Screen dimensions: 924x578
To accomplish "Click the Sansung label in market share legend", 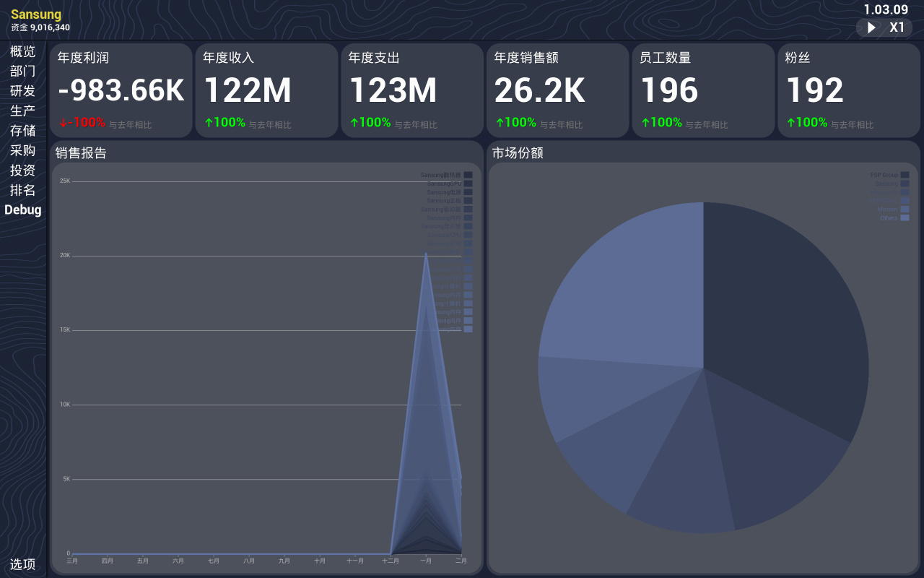I will tap(886, 184).
